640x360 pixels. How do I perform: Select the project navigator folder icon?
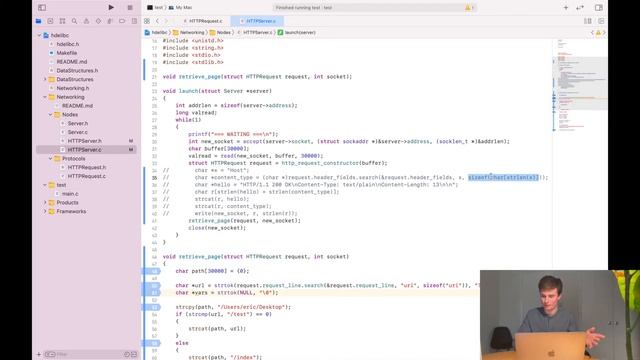point(38,21)
